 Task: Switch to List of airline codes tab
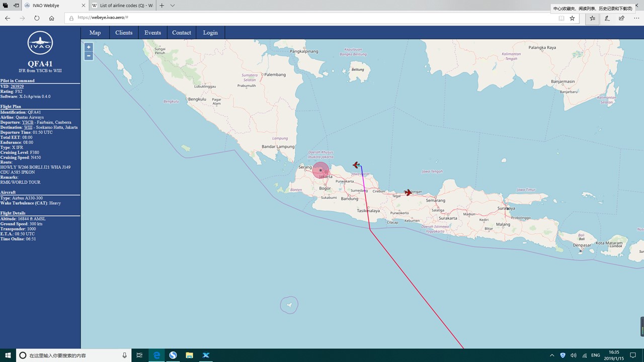click(x=122, y=6)
